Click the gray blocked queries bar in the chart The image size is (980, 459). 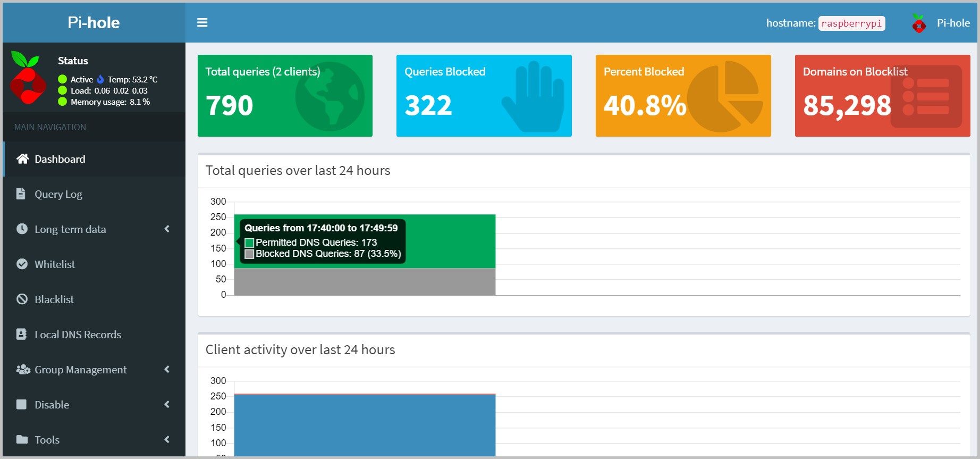point(365,281)
